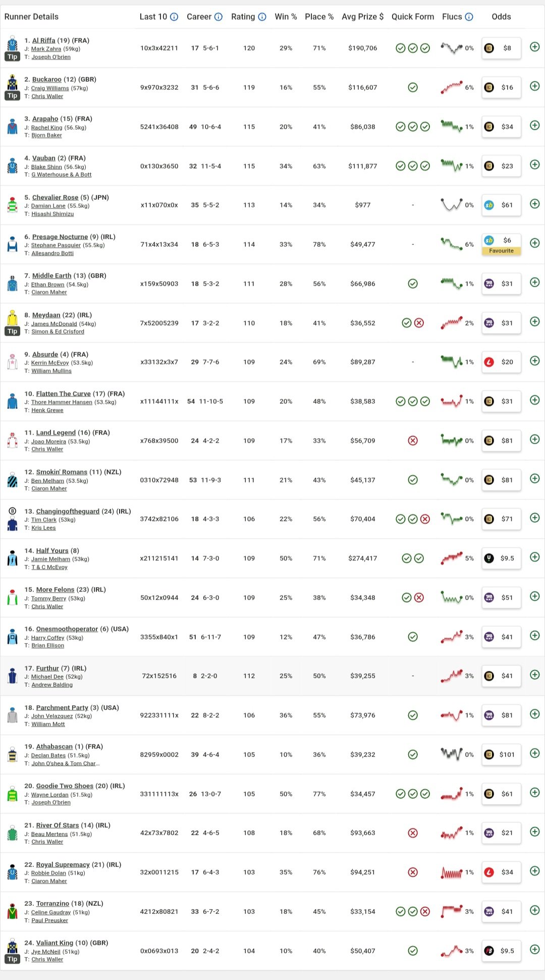Click Al Riffa's jockey silks icon

(13, 43)
